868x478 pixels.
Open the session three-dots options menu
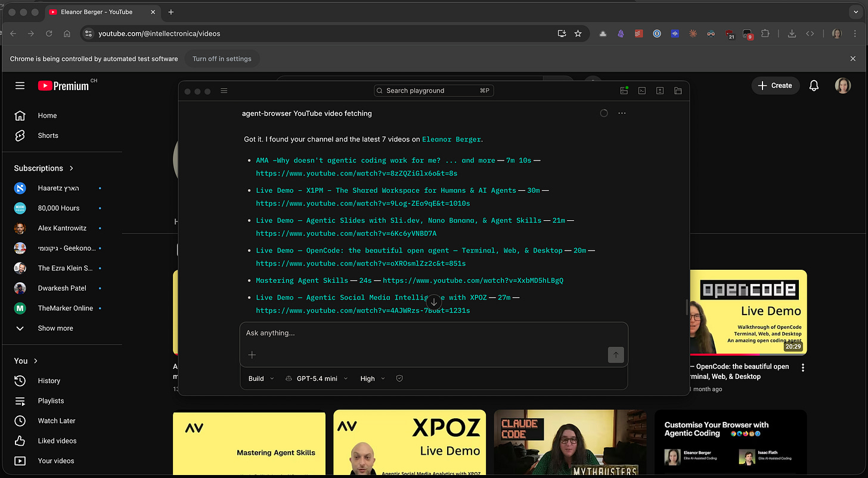coord(622,113)
